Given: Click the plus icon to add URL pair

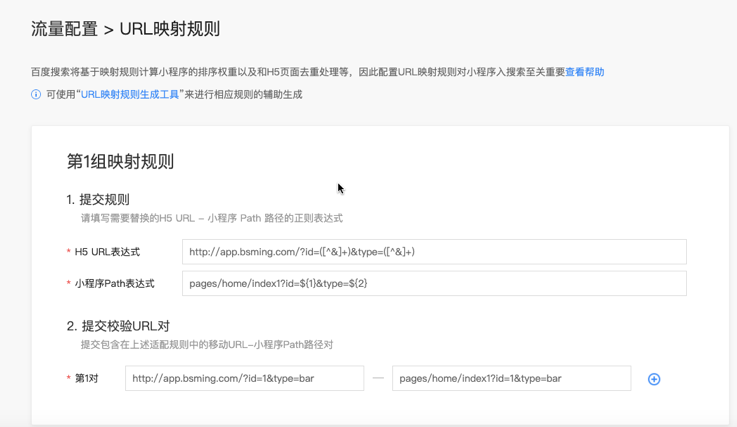Looking at the screenshot, I should (x=654, y=379).
